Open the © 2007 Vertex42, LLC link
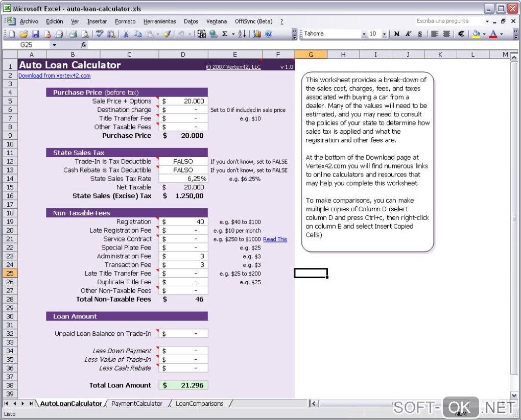This screenshot has width=521, height=420. click(233, 67)
